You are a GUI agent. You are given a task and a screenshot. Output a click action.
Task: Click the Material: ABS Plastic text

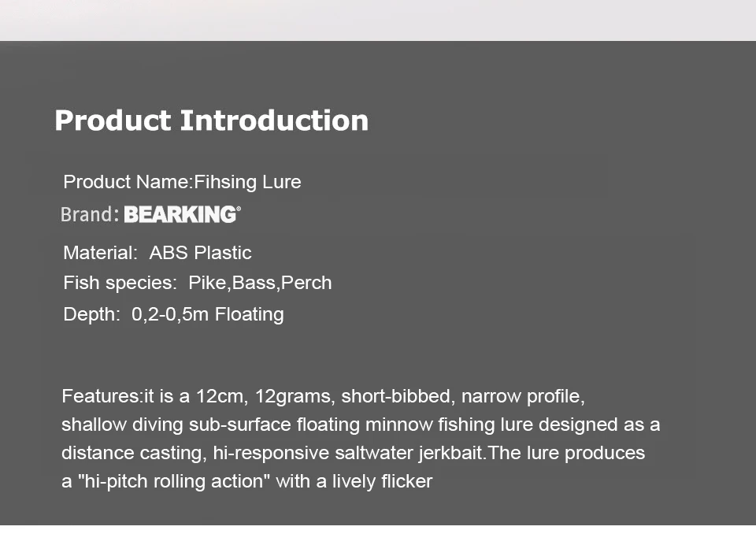(157, 253)
